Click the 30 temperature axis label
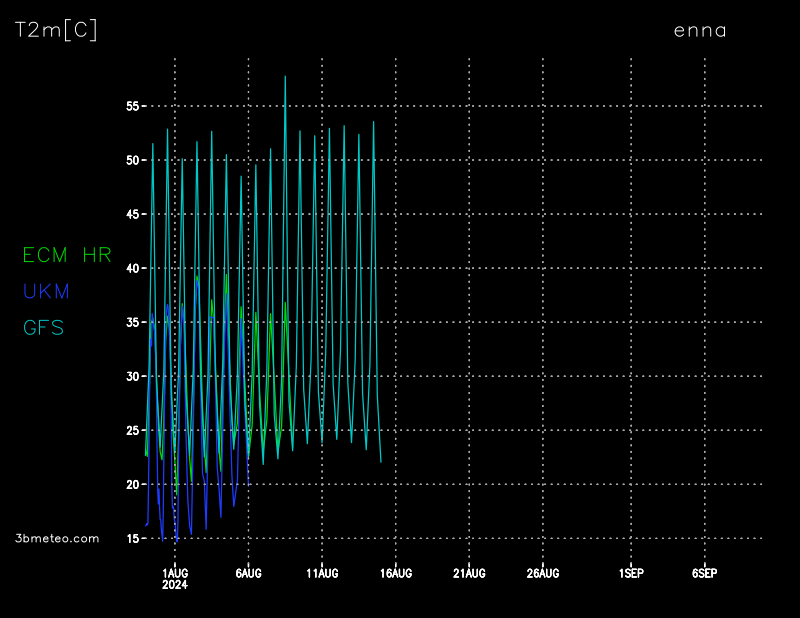The height and width of the screenshot is (618, 800). pyautogui.click(x=133, y=377)
